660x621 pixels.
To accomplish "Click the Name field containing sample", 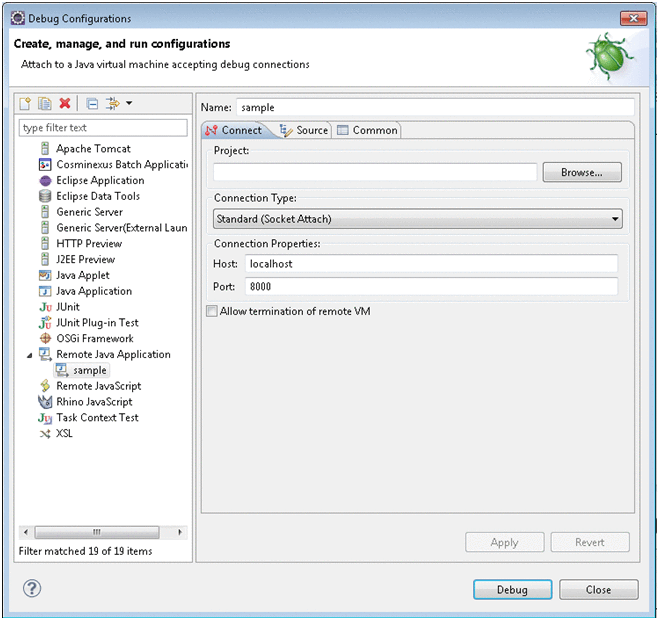I will 435,107.
